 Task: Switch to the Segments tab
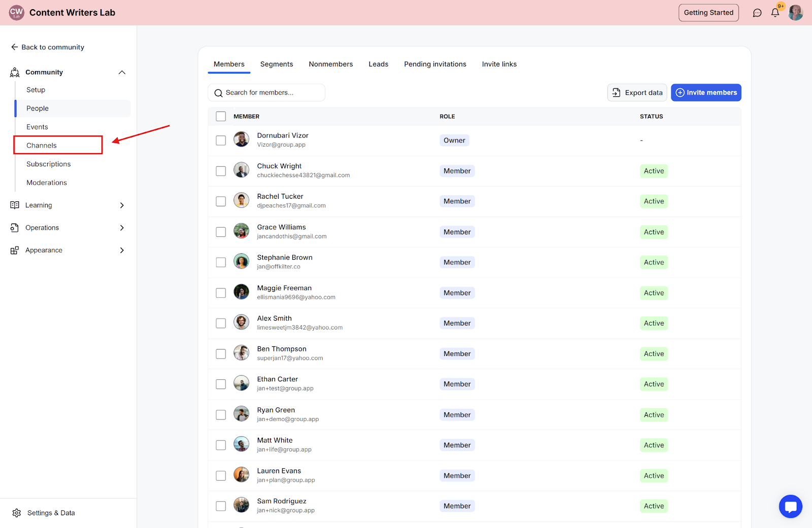point(277,64)
